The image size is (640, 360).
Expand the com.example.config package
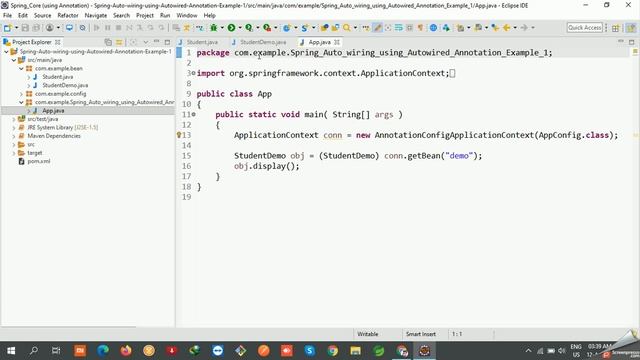(21, 94)
